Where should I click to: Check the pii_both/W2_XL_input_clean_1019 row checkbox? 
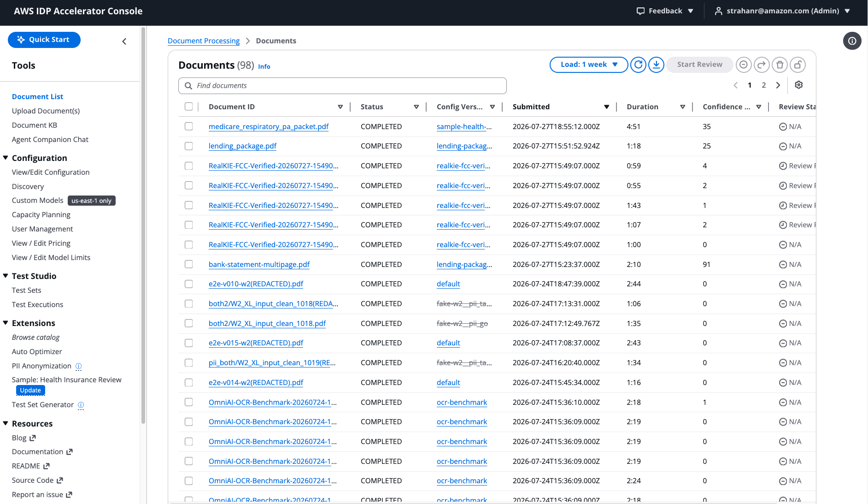(189, 363)
